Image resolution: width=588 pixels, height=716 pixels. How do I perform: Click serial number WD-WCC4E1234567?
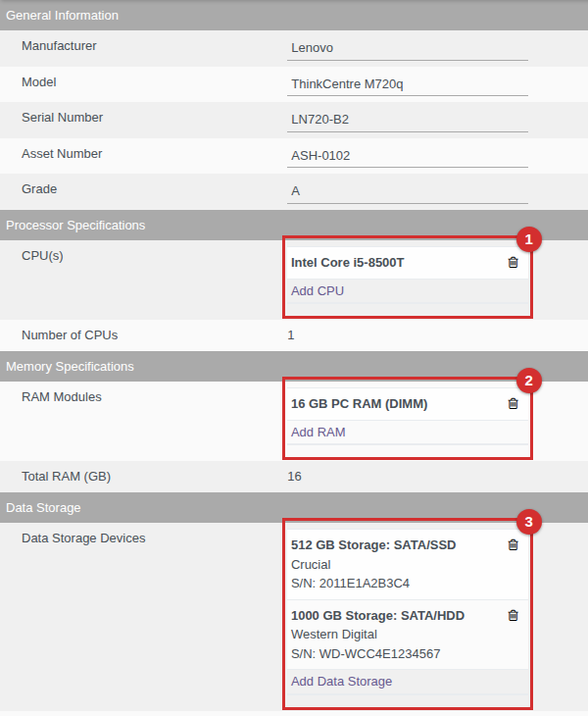click(x=379, y=654)
